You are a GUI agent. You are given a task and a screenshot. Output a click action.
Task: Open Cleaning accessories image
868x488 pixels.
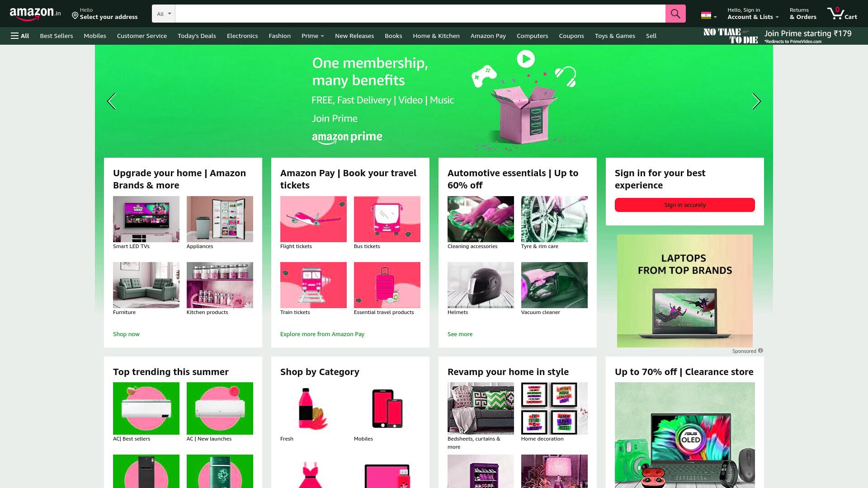click(x=481, y=219)
